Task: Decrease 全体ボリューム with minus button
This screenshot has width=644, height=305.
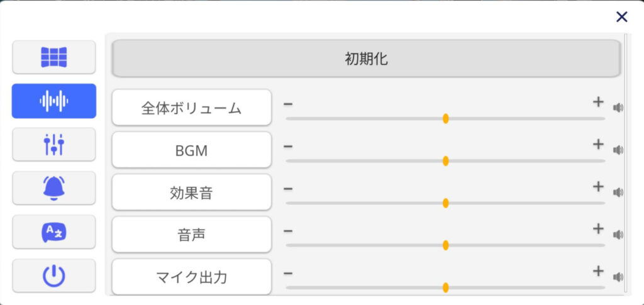Action: (288, 104)
